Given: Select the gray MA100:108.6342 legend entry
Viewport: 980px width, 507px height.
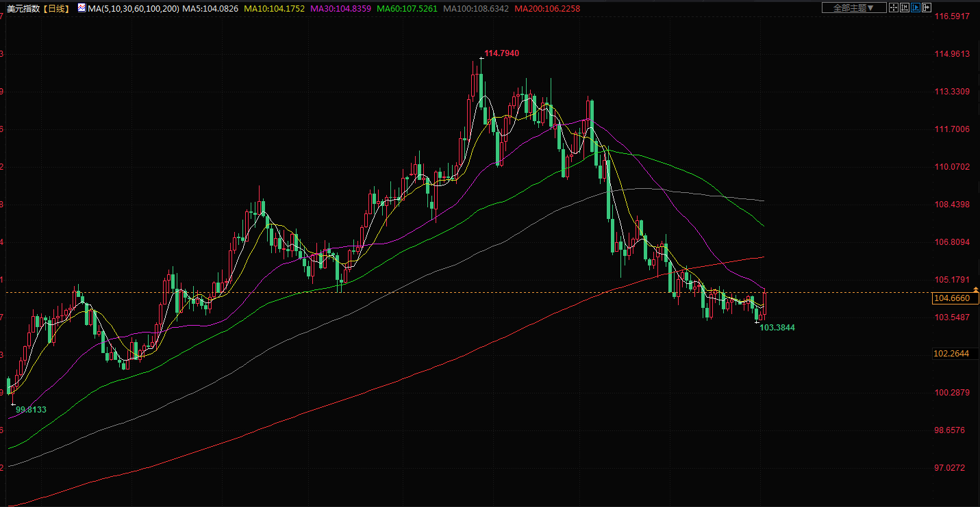Looking at the screenshot, I should pos(476,8).
